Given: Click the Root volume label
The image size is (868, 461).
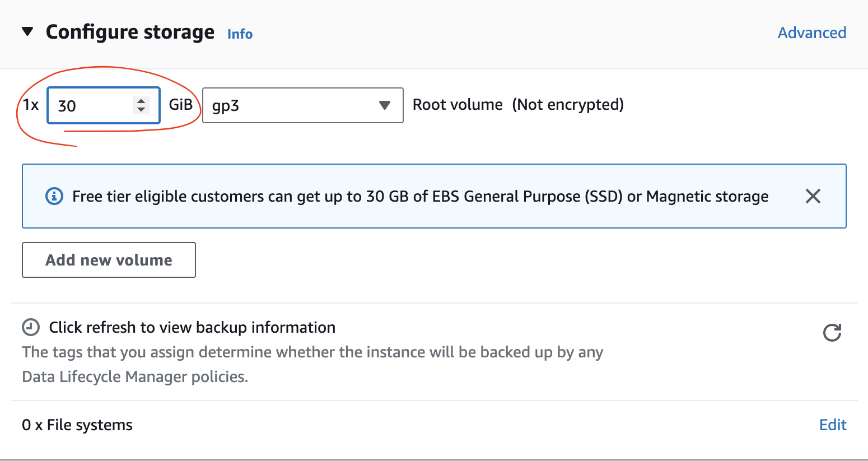Looking at the screenshot, I should tap(458, 105).
